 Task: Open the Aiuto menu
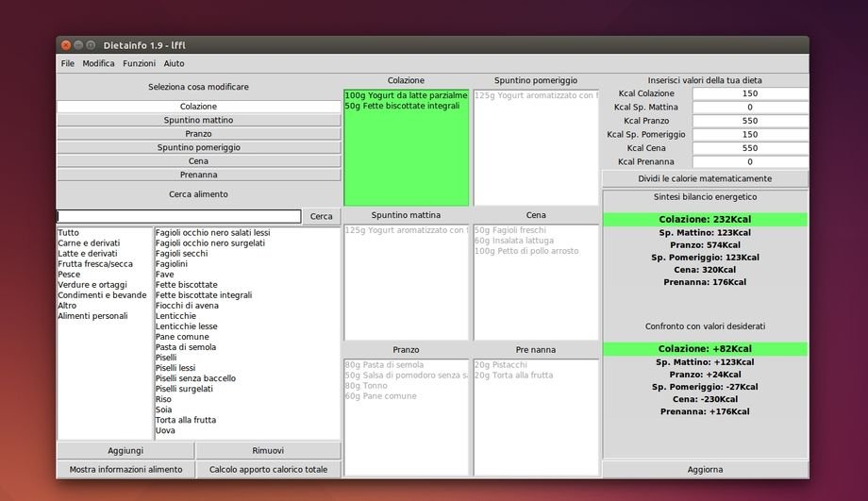(x=174, y=63)
